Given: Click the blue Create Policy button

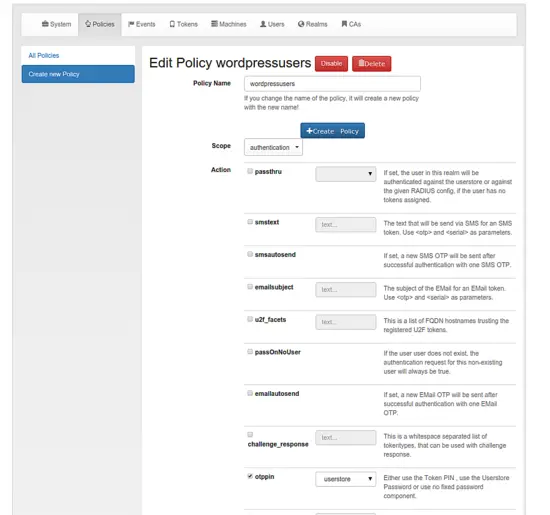Looking at the screenshot, I should [333, 131].
